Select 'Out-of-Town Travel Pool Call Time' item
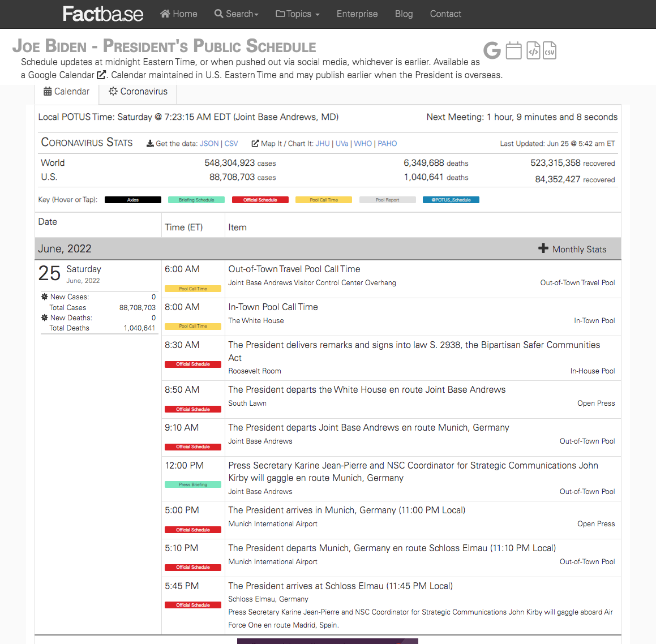The width and height of the screenshot is (656, 644). click(x=294, y=269)
